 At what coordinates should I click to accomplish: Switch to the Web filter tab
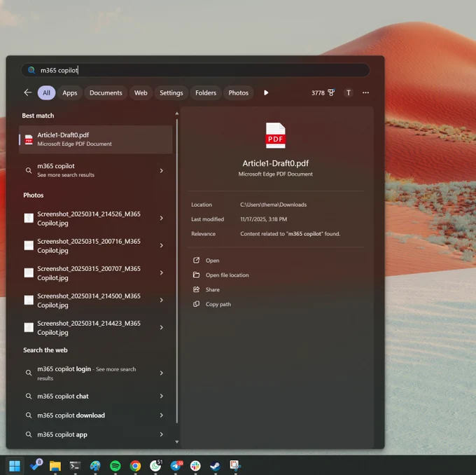coord(141,92)
